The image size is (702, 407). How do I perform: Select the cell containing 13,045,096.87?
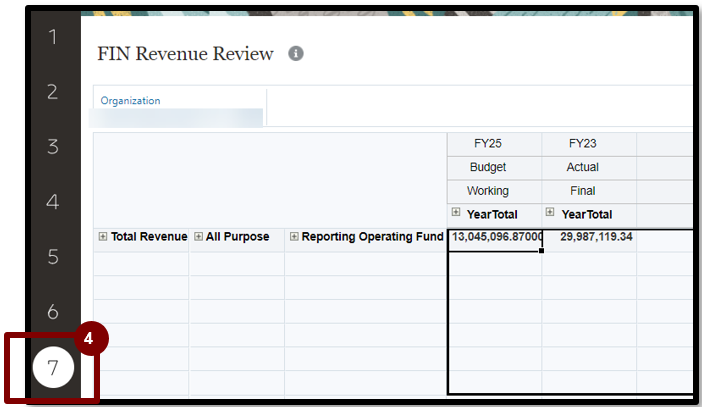click(x=495, y=238)
